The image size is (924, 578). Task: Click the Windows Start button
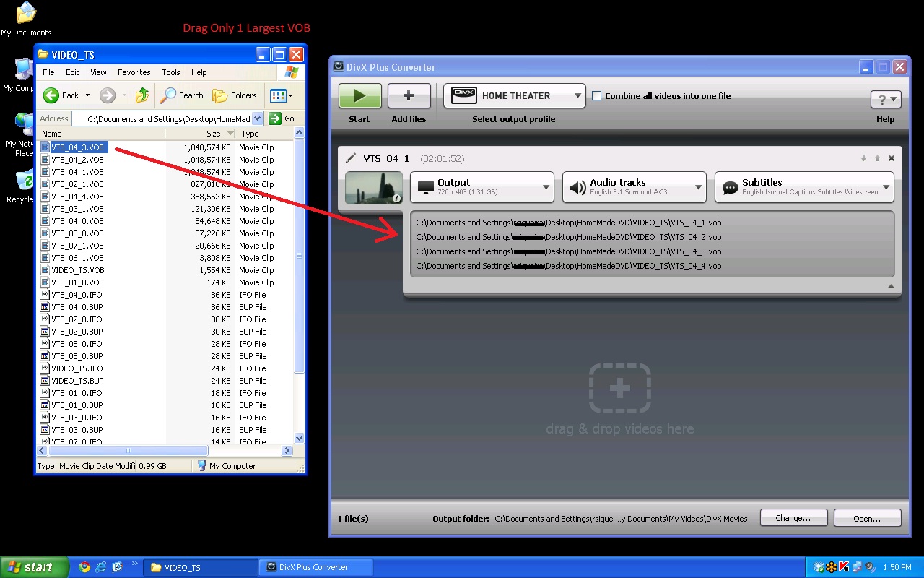[x=34, y=567]
